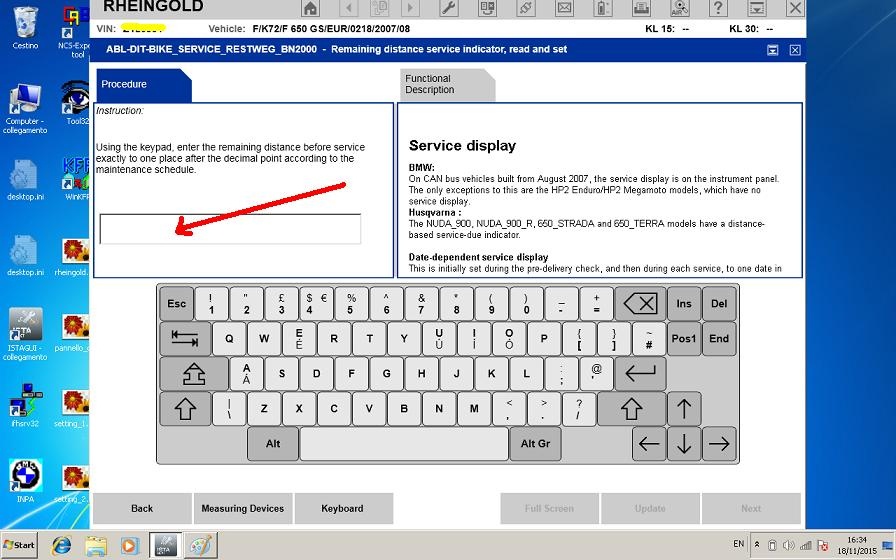Screen dimensions: 896x560
Task: Tap the End key on virtual keyboard
Action: [719, 338]
